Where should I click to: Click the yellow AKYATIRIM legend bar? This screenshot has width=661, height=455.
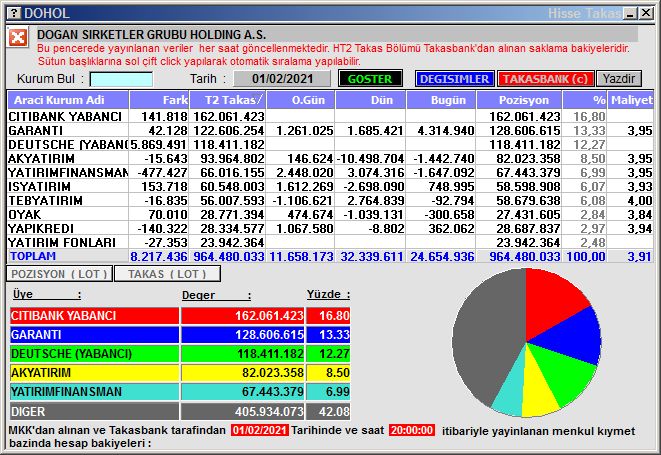(94, 373)
